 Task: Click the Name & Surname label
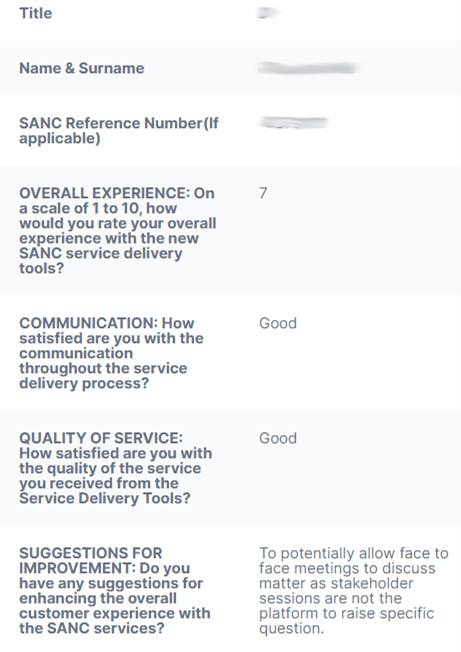pyautogui.click(x=81, y=68)
